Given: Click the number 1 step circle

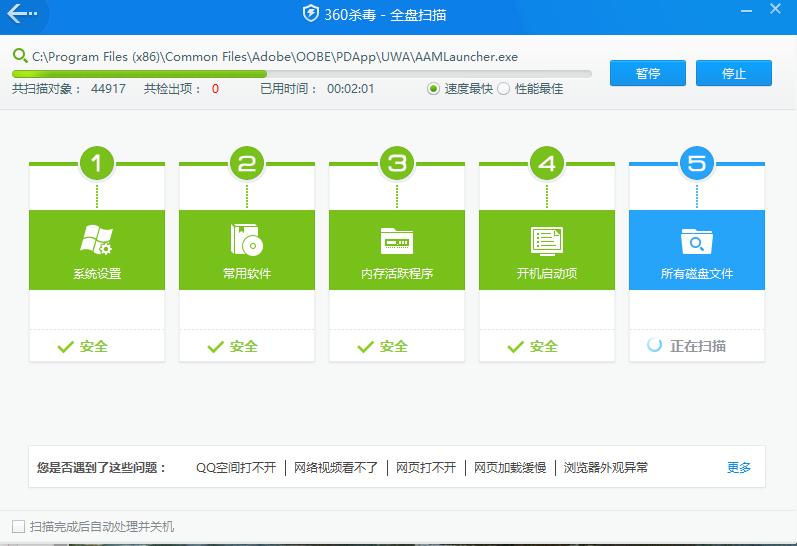Looking at the screenshot, I should click(97, 163).
